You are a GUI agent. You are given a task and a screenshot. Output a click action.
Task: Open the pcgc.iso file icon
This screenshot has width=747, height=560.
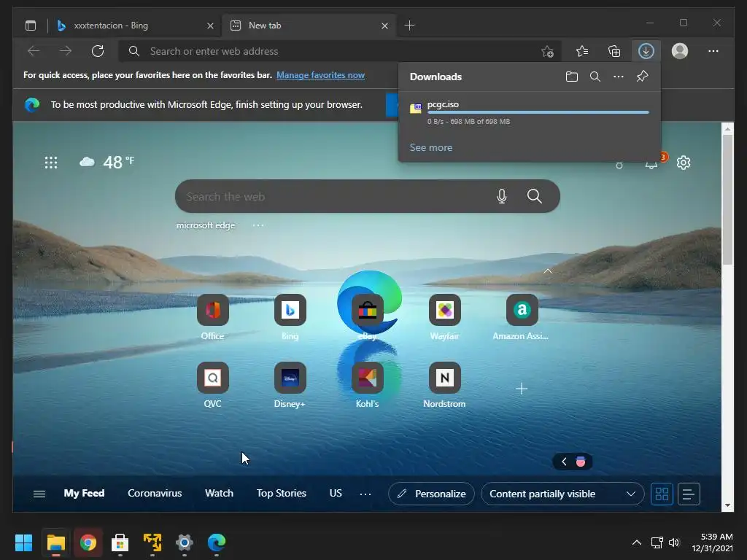[415, 109]
